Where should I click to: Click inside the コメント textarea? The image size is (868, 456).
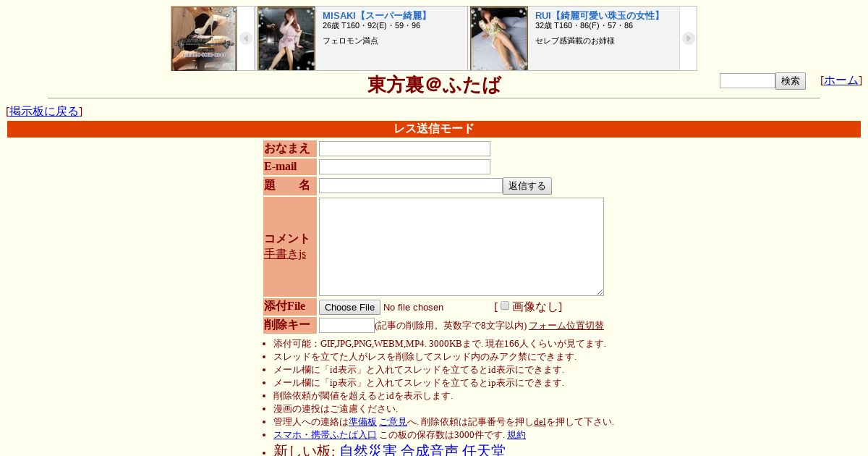(461, 247)
